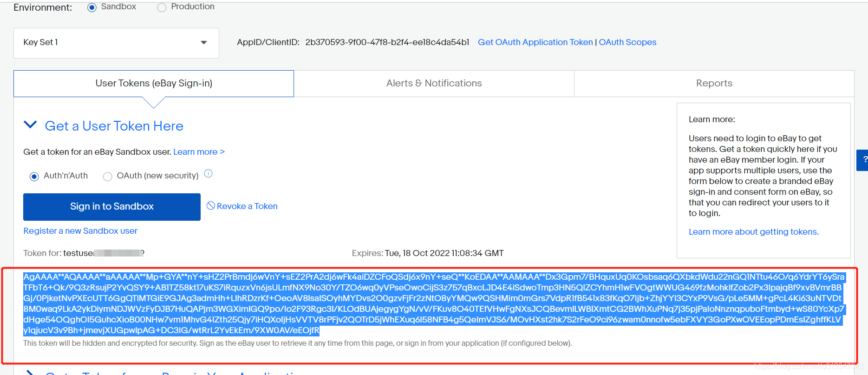Open the OAuth Scopes link
Image resolution: width=868 pixels, height=375 pixels.
click(x=627, y=42)
